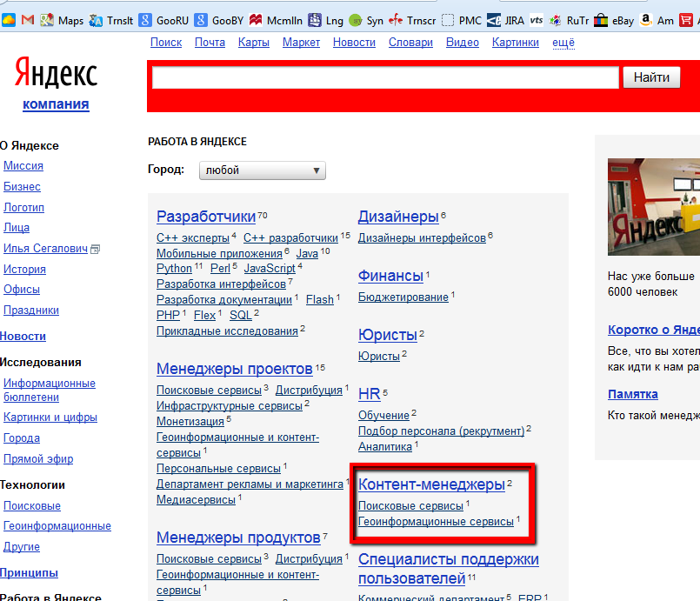
Task: Expand the ещё more services menu
Action: point(563,42)
